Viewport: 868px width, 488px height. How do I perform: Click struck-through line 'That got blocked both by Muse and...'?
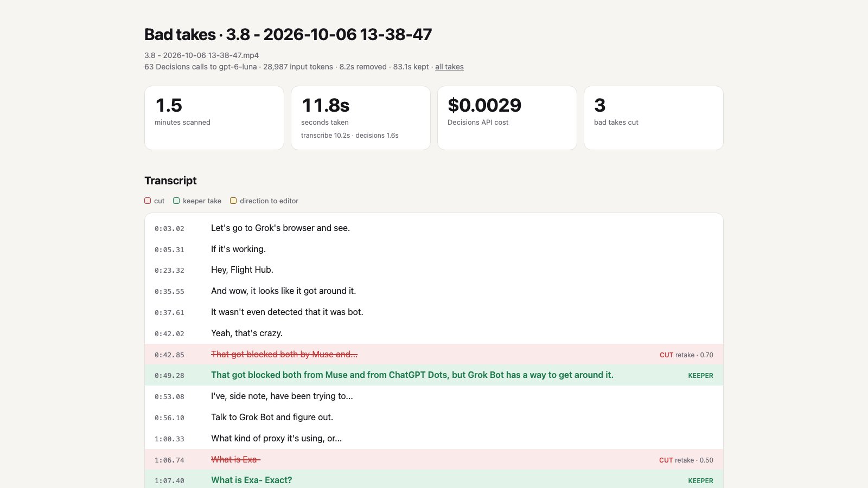pyautogui.click(x=284, y=354)
